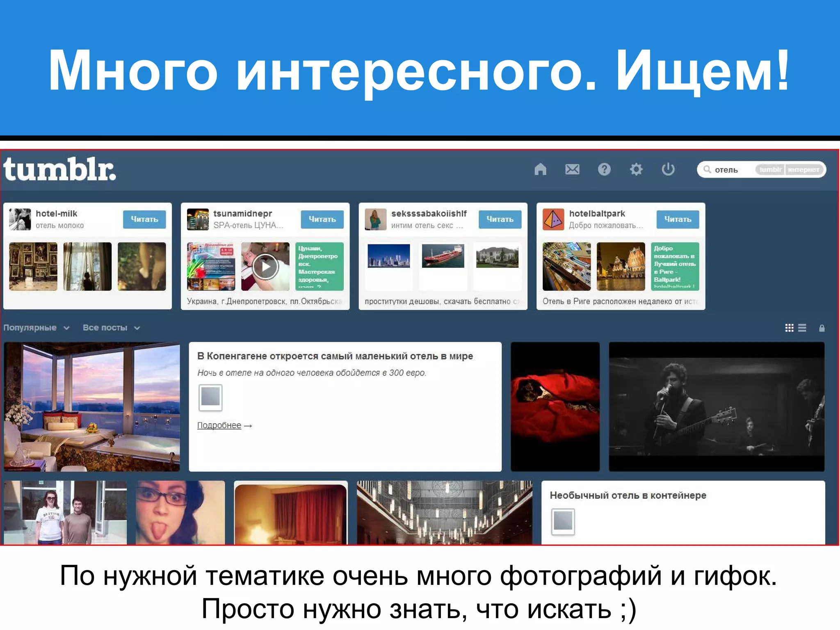This screenshot has width=840, height=630.
Task: Switch to grid view layout icon
Action: (789, 328)
